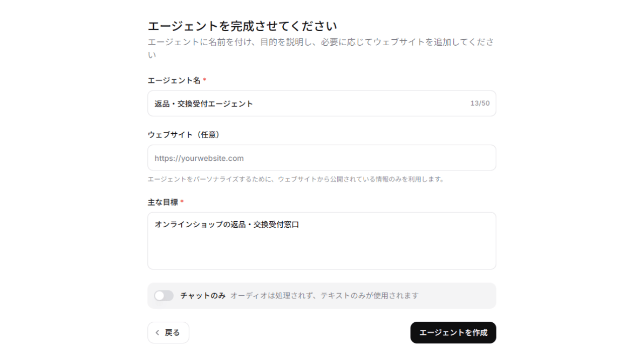The height and width of the screenshot is (362, 644).
Task: Toggle the チャットのみ switch on
Action: tap(164, 296)
